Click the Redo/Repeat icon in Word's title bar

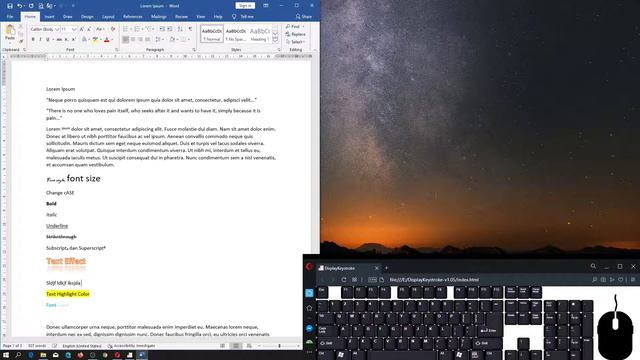31,6
